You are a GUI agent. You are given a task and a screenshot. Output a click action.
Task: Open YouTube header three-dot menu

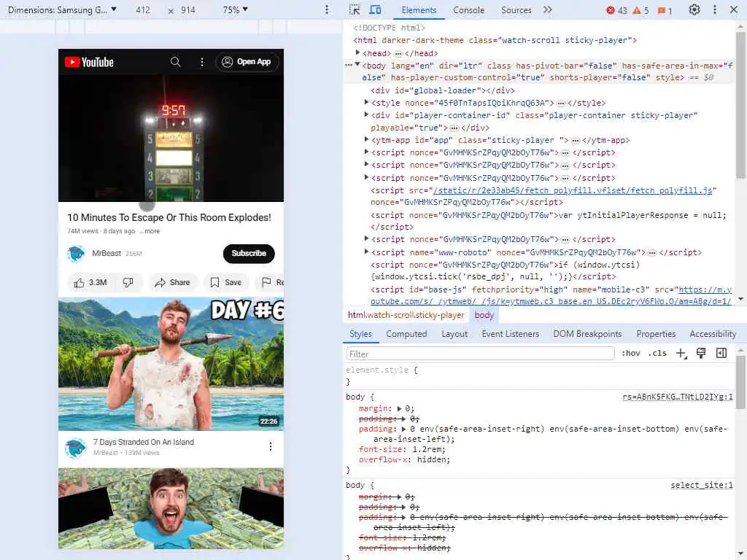pyautogui.click(x=202, y=62)
